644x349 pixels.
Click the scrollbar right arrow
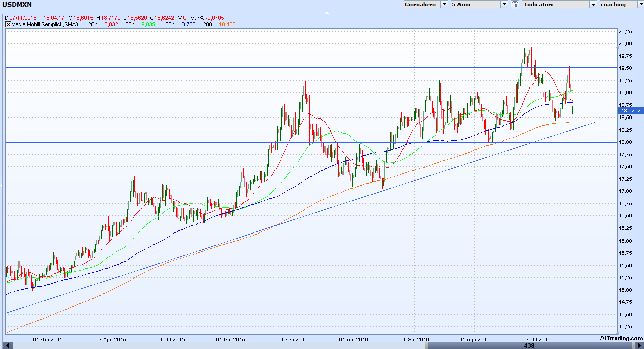639,345
